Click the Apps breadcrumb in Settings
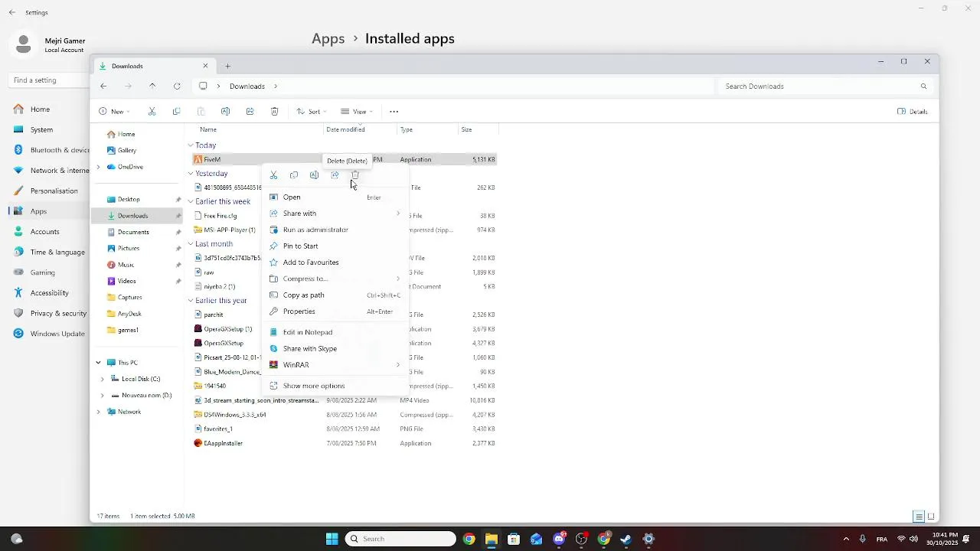 point(328,38)
